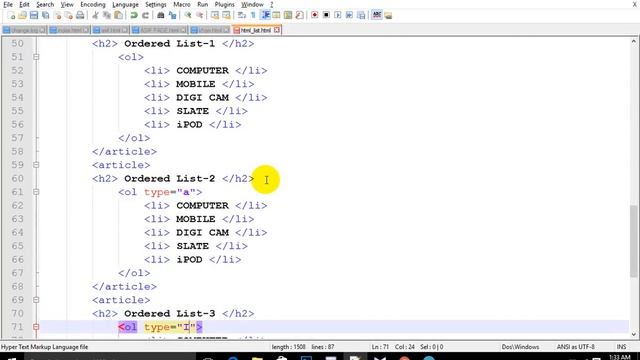Click the Zoom In toolbar icon

[x=188, y=16]
